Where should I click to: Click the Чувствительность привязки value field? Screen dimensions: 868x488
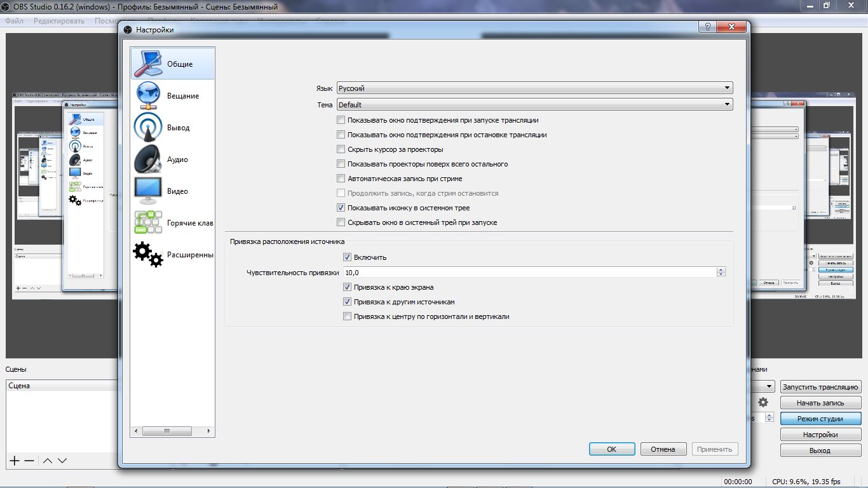[530, 272]
